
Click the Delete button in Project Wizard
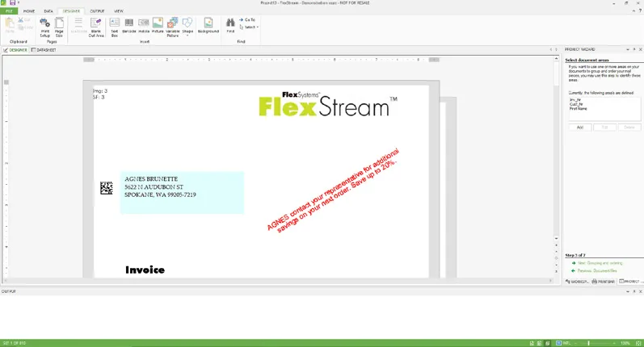coord(629,128)
